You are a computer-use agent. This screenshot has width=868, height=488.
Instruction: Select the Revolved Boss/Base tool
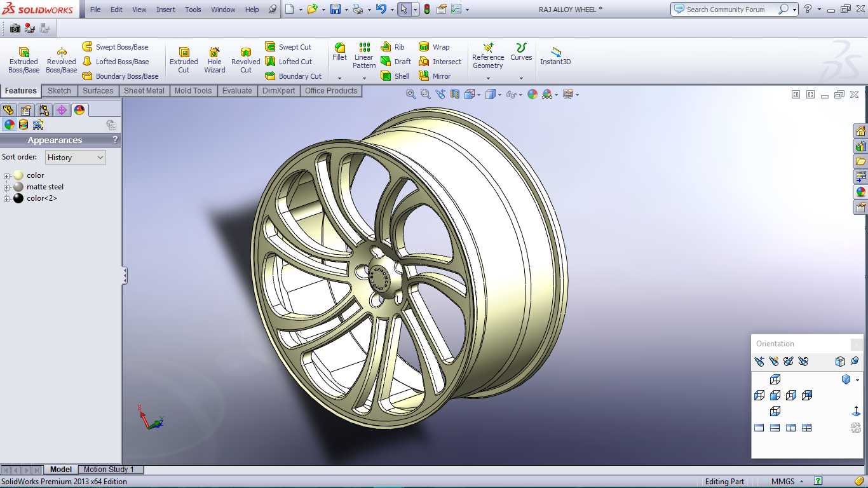(x=61, y=60)
